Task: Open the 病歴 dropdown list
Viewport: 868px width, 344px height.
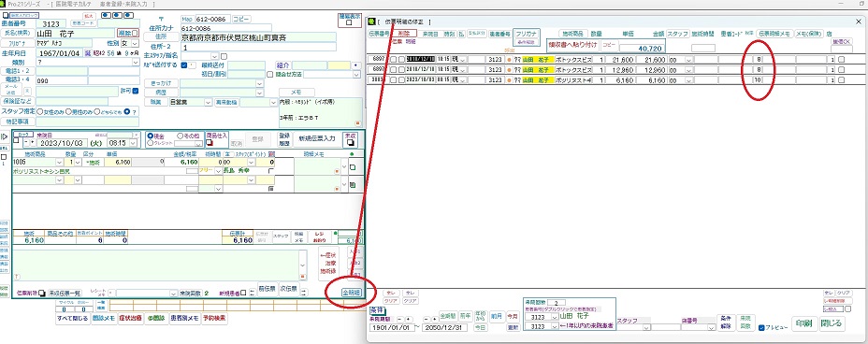Action: (x=260, y=93)
